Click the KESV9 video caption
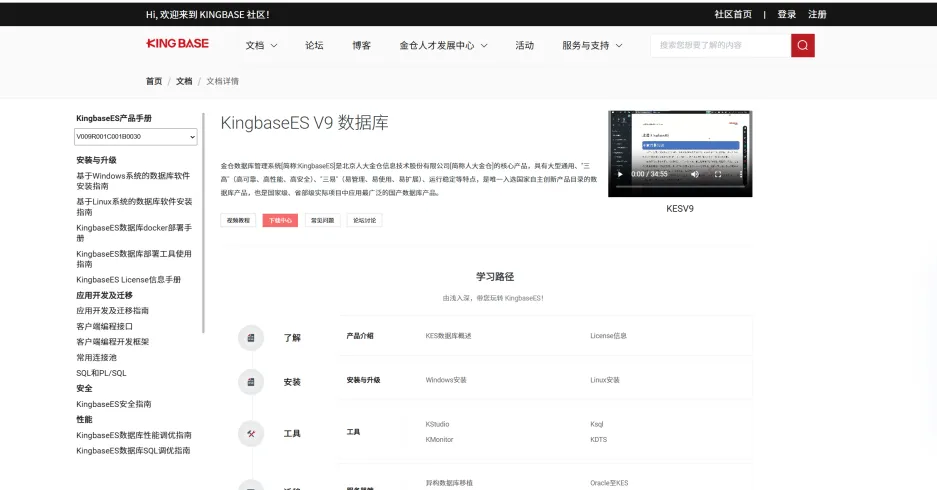Viewport: 937px width, 490px height. tap(680, 209)
